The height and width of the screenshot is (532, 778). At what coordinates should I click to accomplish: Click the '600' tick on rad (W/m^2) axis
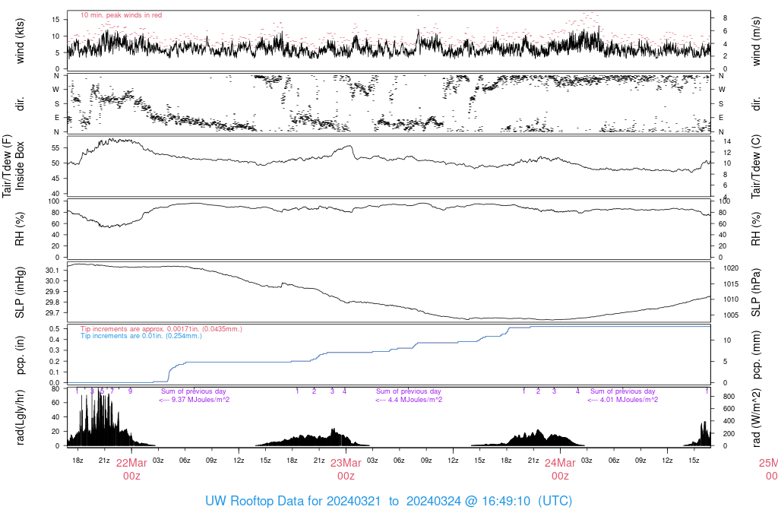[729, 409]
